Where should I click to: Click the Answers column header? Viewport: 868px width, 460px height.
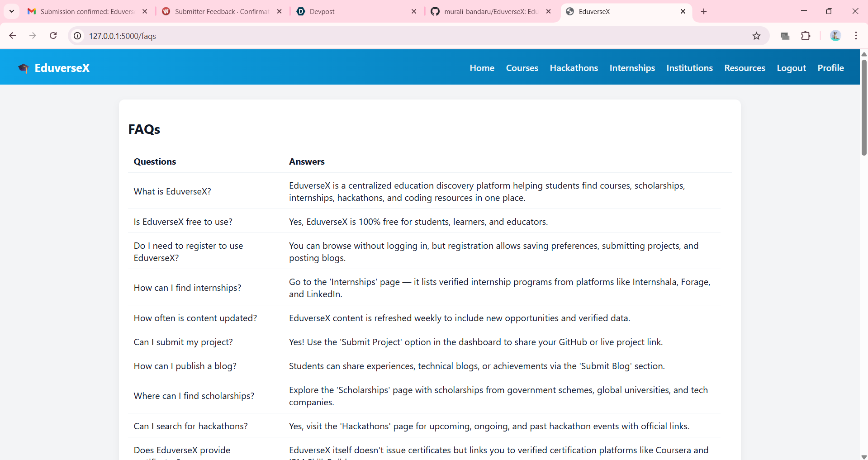[307, 161]
